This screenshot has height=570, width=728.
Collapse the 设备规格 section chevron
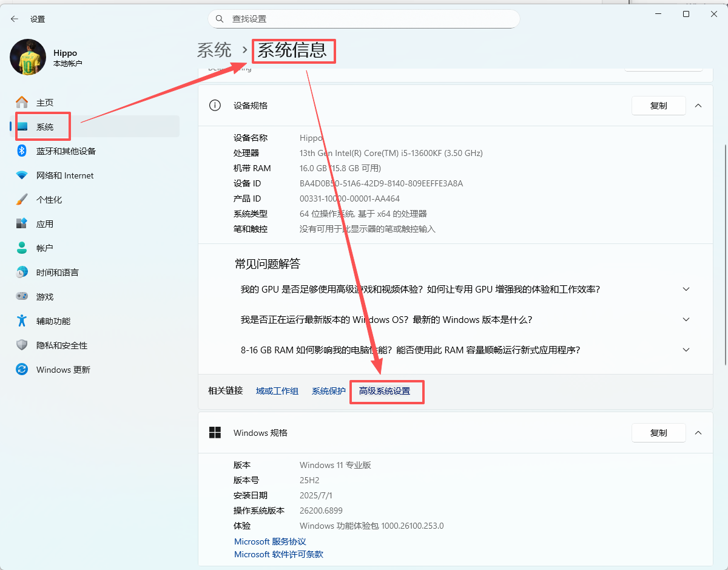[x=698, y=106]
